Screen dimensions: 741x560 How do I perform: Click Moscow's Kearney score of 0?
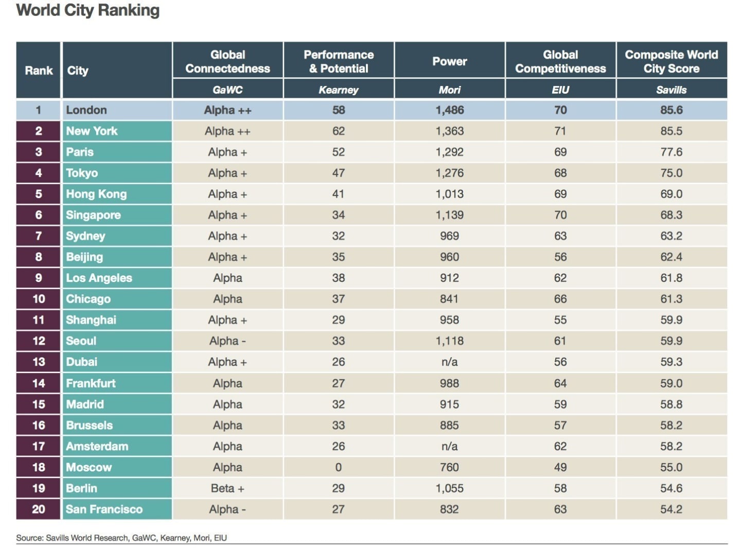click(x=339, y=467)
